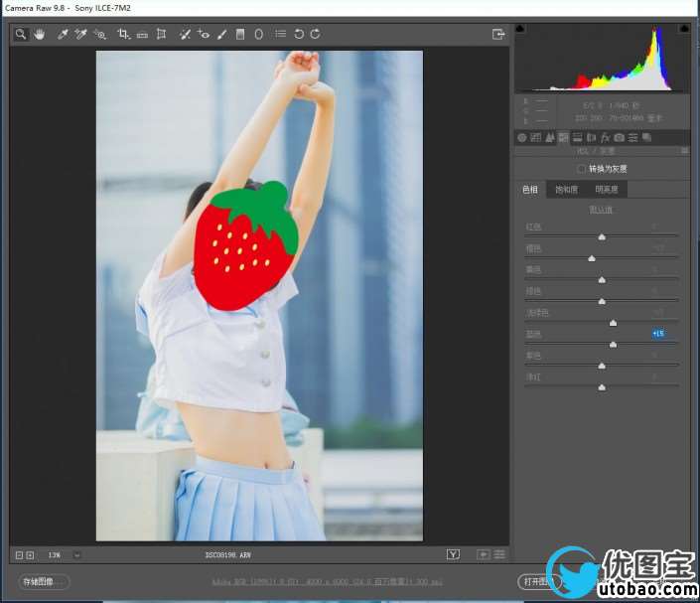Switch to the 明亮度 tab
Screen dimensions: 700x603
click(607, 190)
